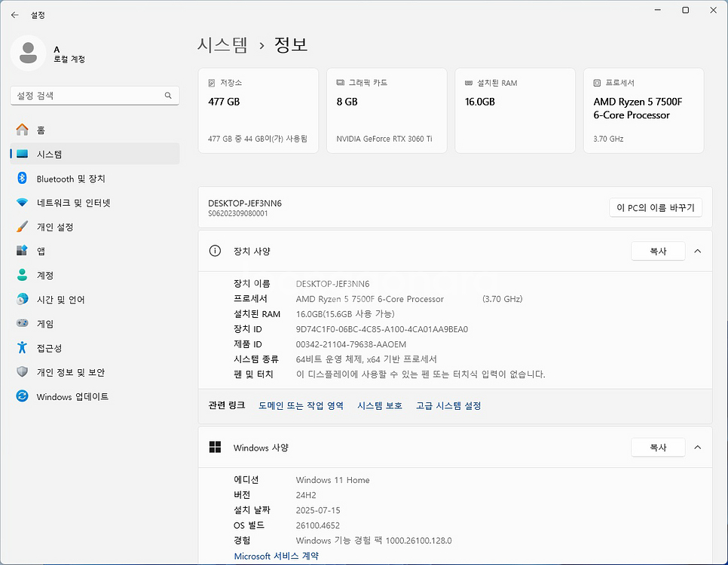Click the personalization paintbrush icon
Image resolution: width=728 pixels, height=565 pixels.
click(x=22, y=227)
